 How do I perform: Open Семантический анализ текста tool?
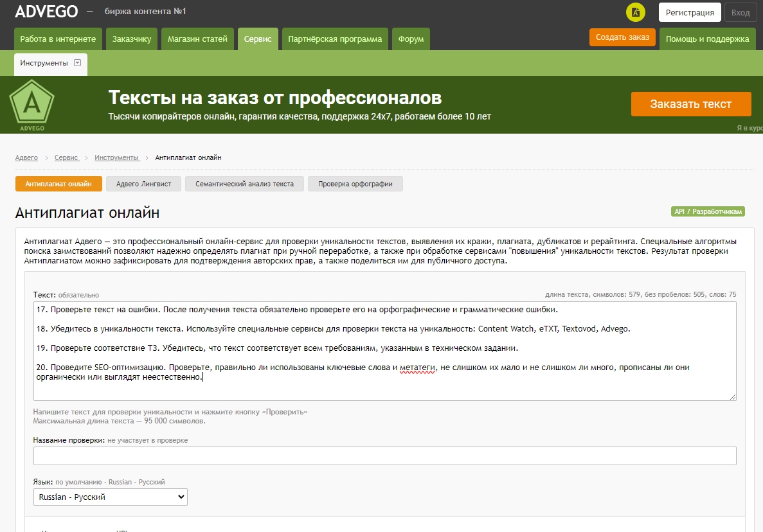pos(245,184)
